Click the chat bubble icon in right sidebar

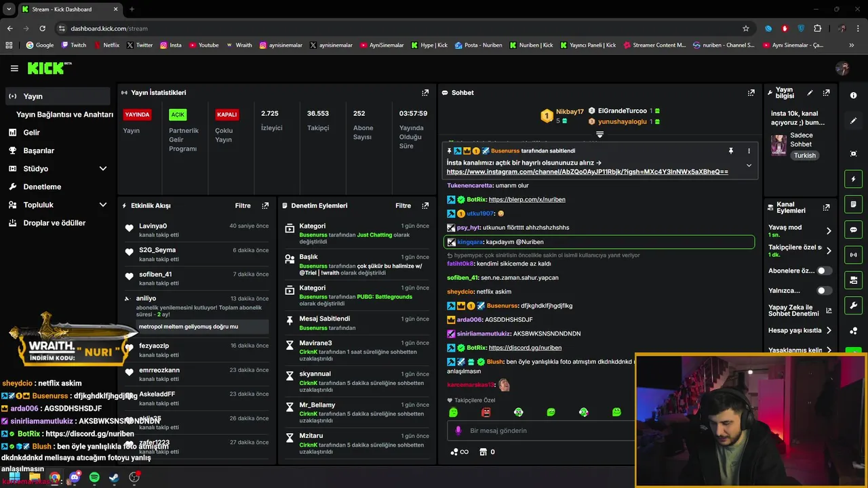click(854, 230)
